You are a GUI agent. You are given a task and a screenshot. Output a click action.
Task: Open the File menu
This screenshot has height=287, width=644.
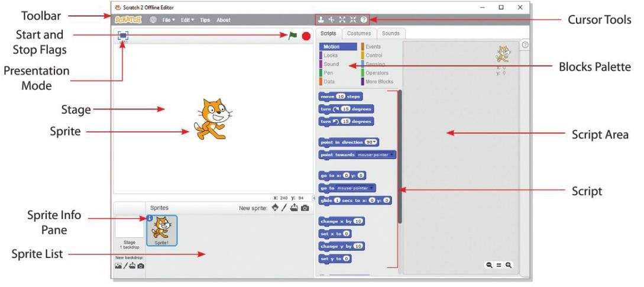[x=169, y=20]
